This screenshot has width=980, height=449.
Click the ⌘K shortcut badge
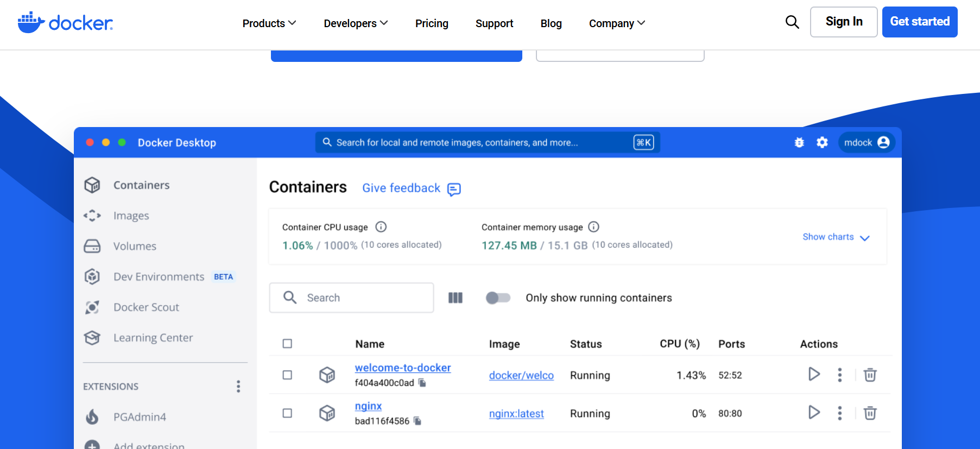(x=643, y=142)
